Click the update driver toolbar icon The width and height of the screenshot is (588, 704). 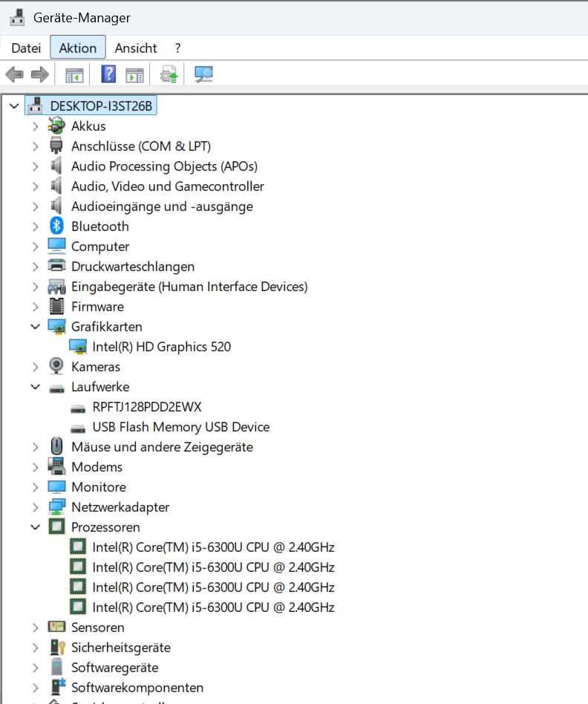click(169, 74)
